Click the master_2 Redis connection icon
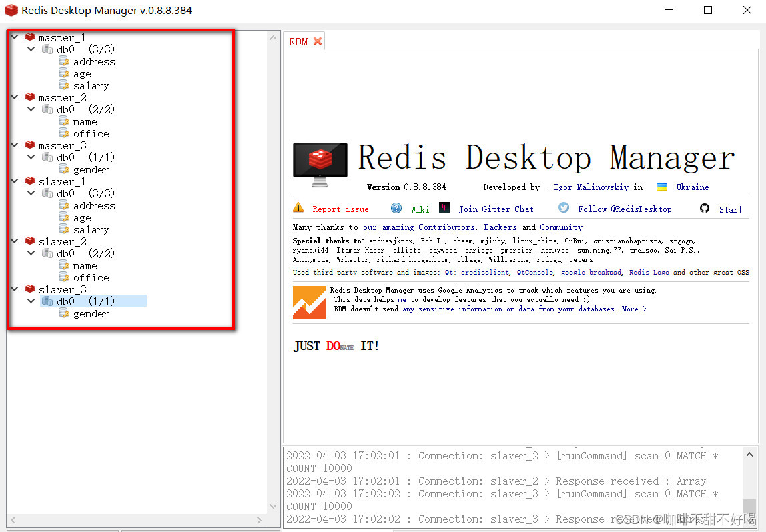This screenshot has height=532, width=766. click(30, 97)
